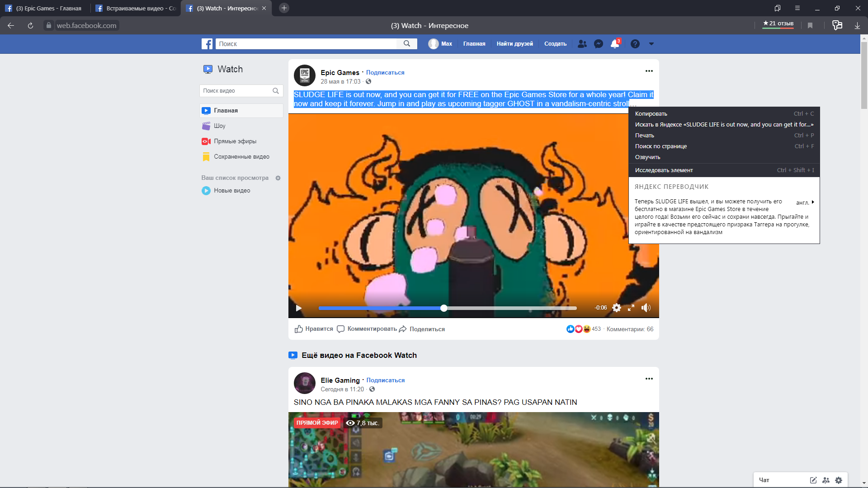Click Подписаться next to Epic Games

385,72
